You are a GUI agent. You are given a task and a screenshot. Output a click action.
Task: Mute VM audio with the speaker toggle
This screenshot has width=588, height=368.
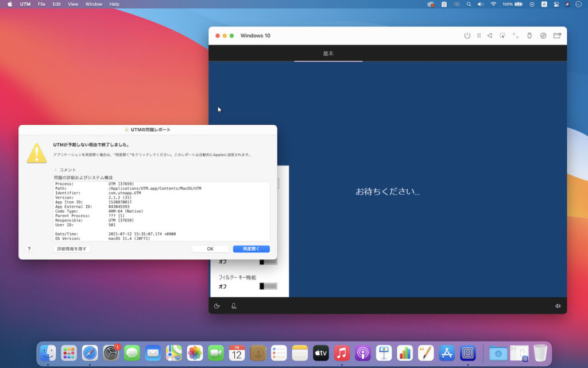point(556,305)
